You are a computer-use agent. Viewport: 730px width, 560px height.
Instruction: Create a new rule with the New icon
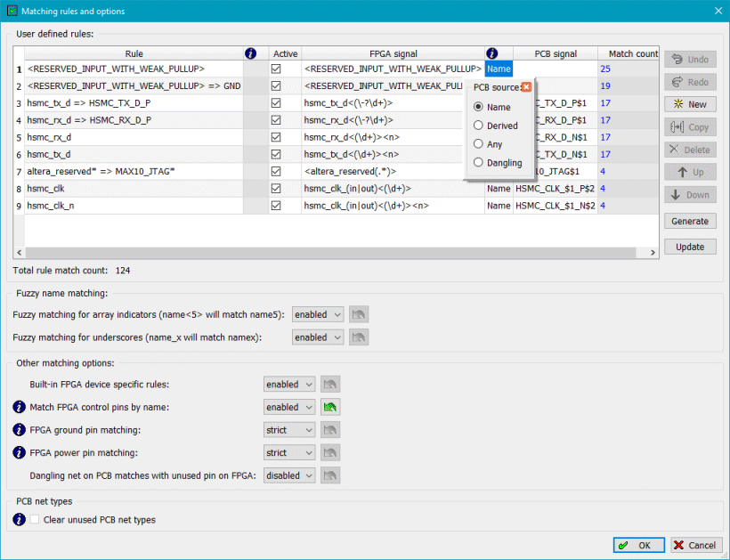[x=690, y=103]
